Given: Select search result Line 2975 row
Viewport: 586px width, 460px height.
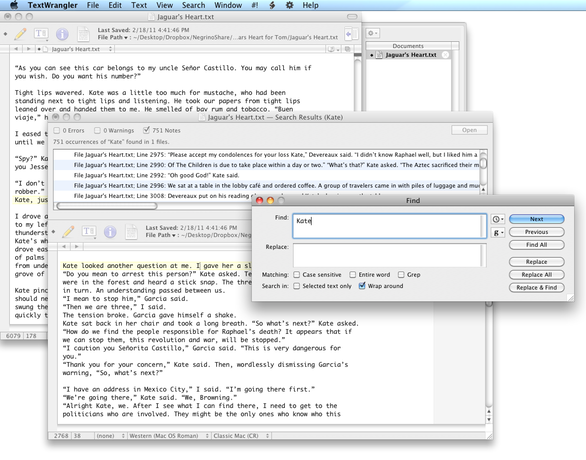Looking at the screenshot, I should (x=266, y=155).
